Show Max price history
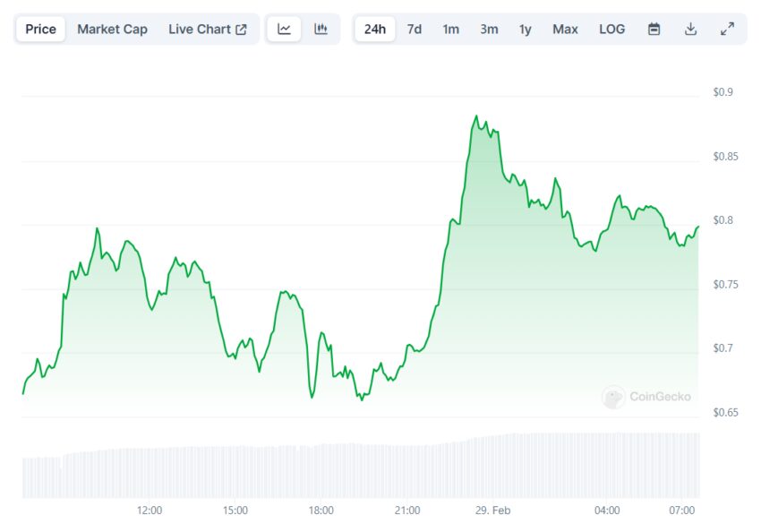 (565, 30)
